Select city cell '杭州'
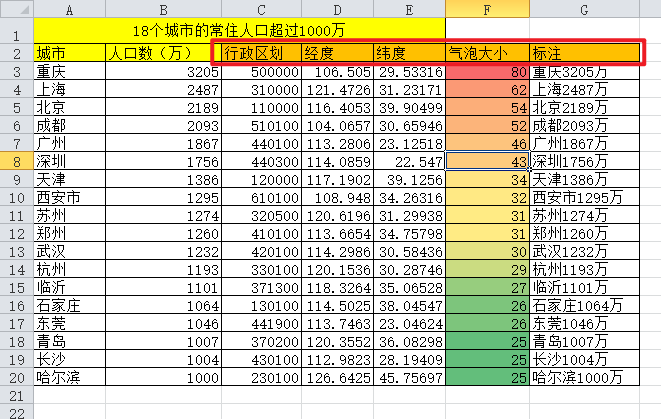This screenshot has height=419, width=661. (70, 269)
